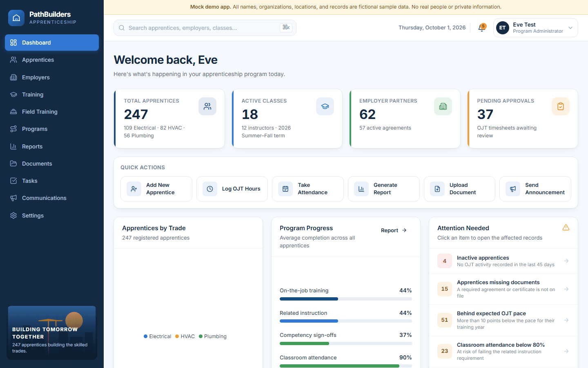Expand the Eve Test user menu chevron
Screen dimensions: 588x368
(570, 28)
